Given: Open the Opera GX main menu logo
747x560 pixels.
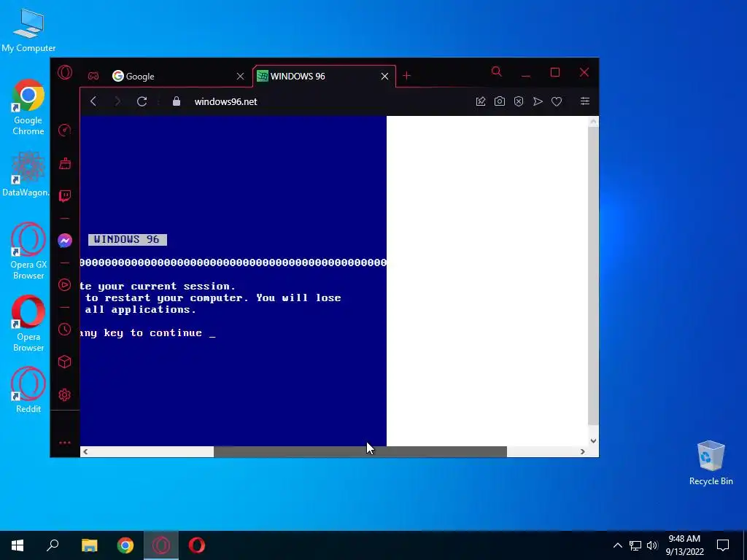Looking at the screenshot, I should pos(65,72).
